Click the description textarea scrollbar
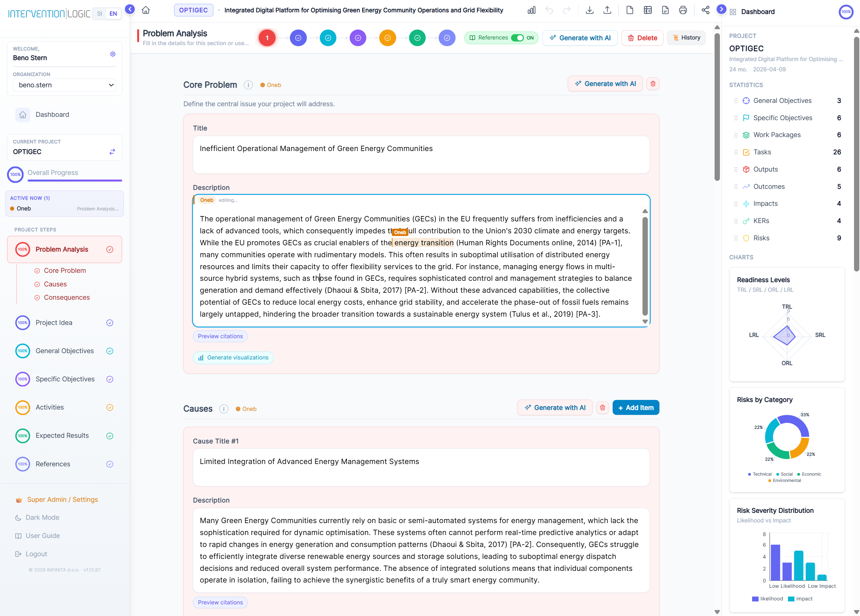 pyautogui.click(x=645, y=266)
